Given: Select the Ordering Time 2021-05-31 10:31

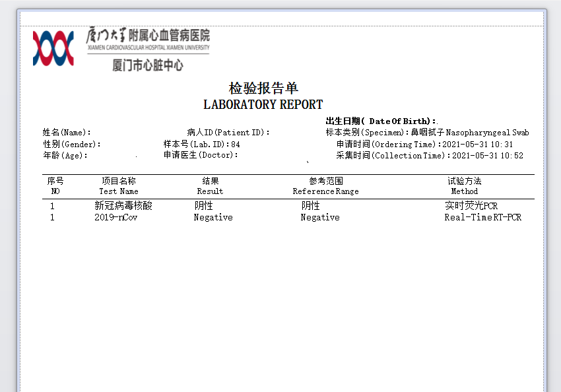Looking at the screenshot, I should coord(477,144).
